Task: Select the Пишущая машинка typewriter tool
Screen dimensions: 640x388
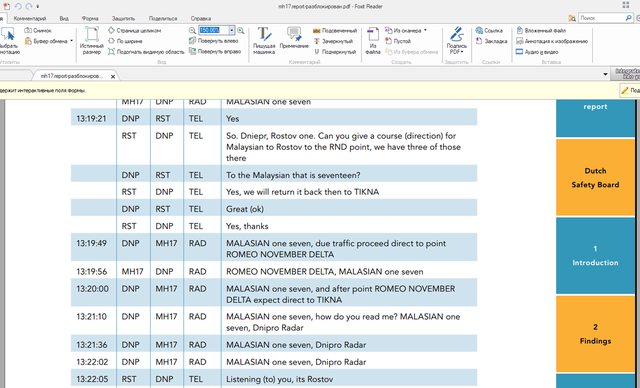Action: [x=264, y=41]
